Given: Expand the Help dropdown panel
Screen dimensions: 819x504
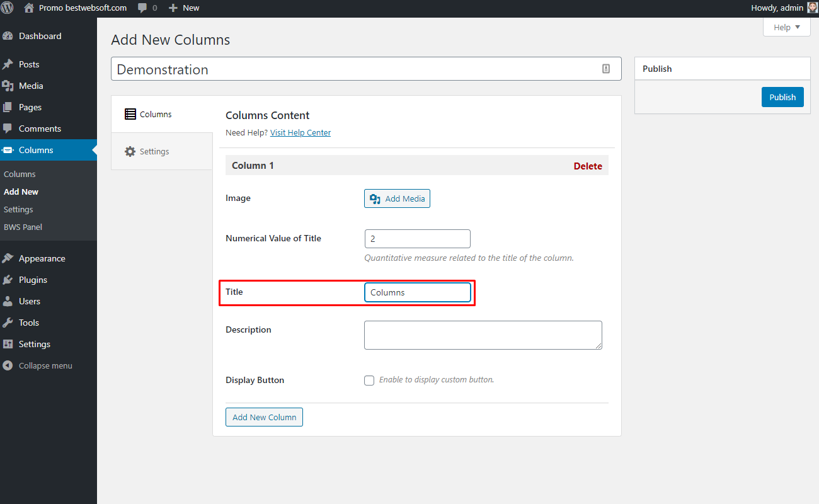Looking at the screenshot, I should click(787, 27).
